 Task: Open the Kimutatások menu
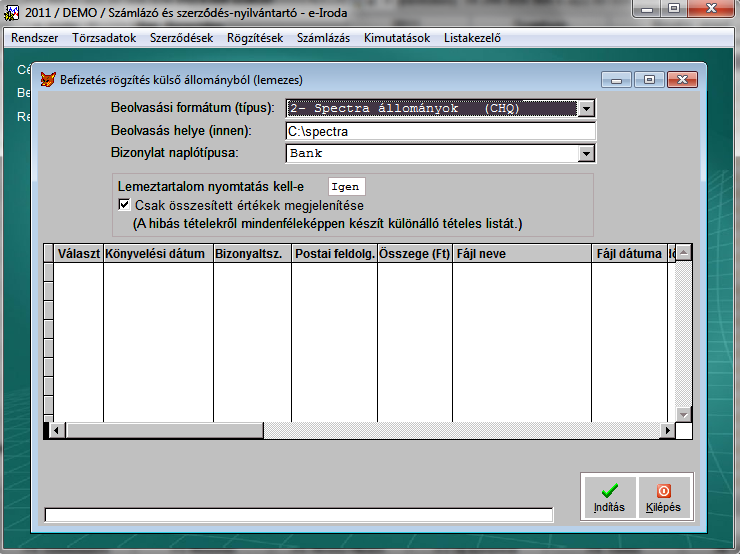click(x=397, y=38)
